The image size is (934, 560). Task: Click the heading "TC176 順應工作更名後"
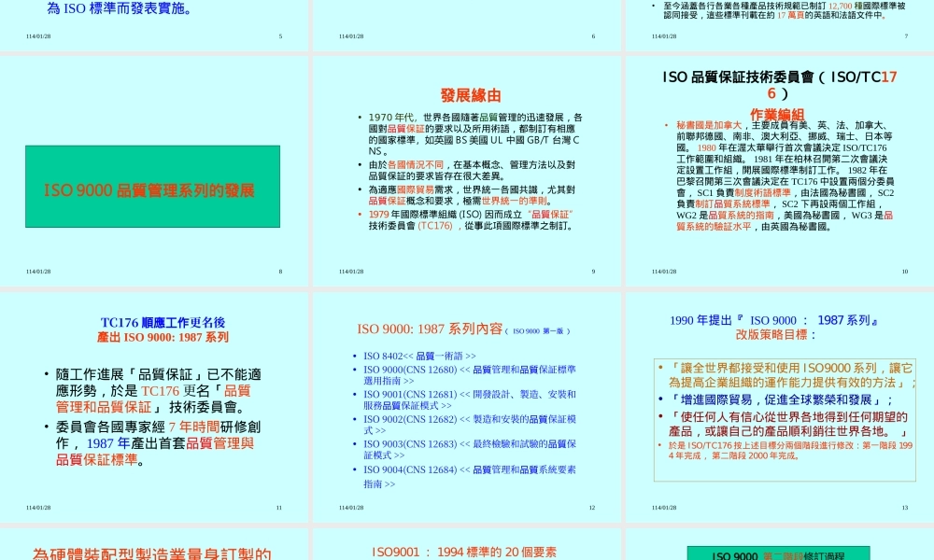pos(163,323)
